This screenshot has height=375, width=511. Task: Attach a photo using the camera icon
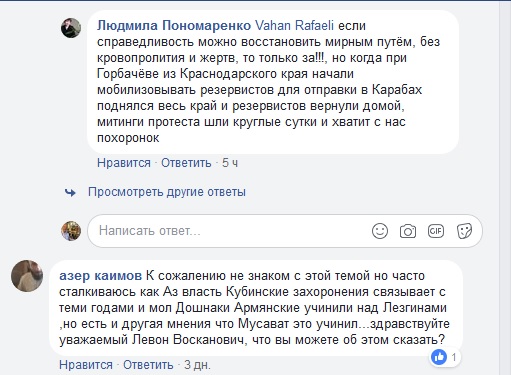coord(408,231)
